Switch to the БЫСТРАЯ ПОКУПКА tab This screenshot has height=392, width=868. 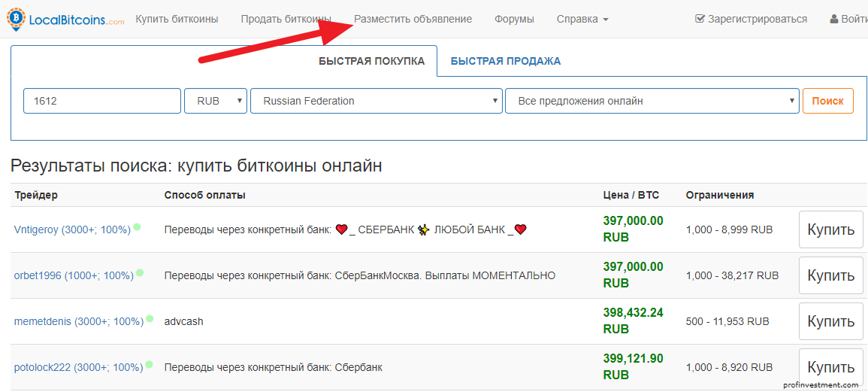tap(372, 61)
